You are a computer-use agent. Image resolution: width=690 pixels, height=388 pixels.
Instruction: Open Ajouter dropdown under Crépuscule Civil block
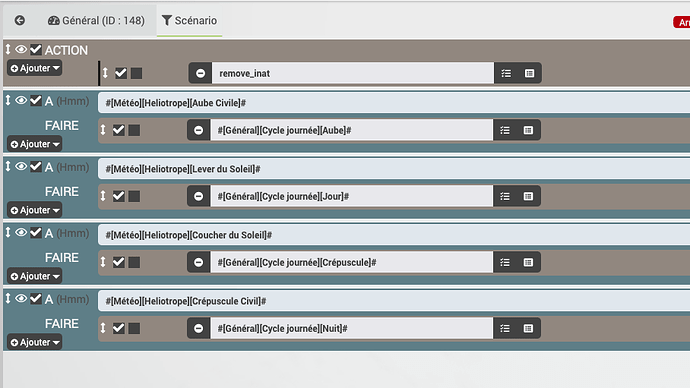pos(35,342)
